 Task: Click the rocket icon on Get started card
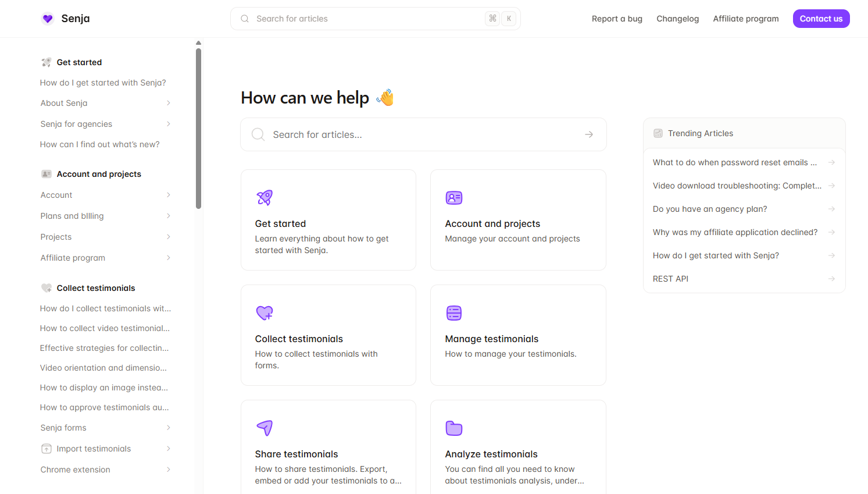[265, 198]
